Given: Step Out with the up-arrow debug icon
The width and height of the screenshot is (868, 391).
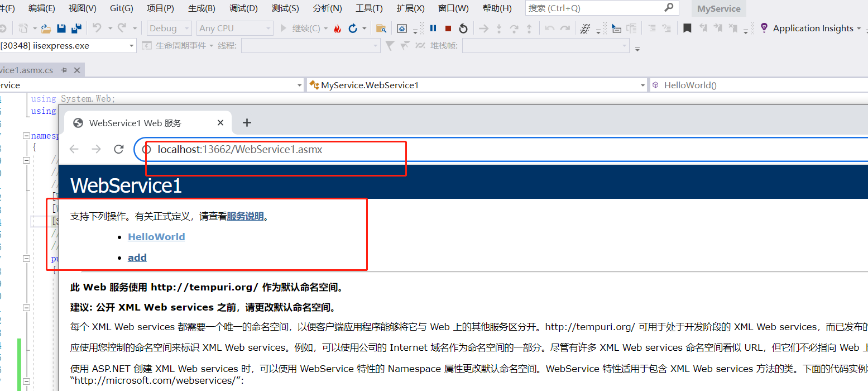Looking at the screenshot, I should tap(529, 28).
